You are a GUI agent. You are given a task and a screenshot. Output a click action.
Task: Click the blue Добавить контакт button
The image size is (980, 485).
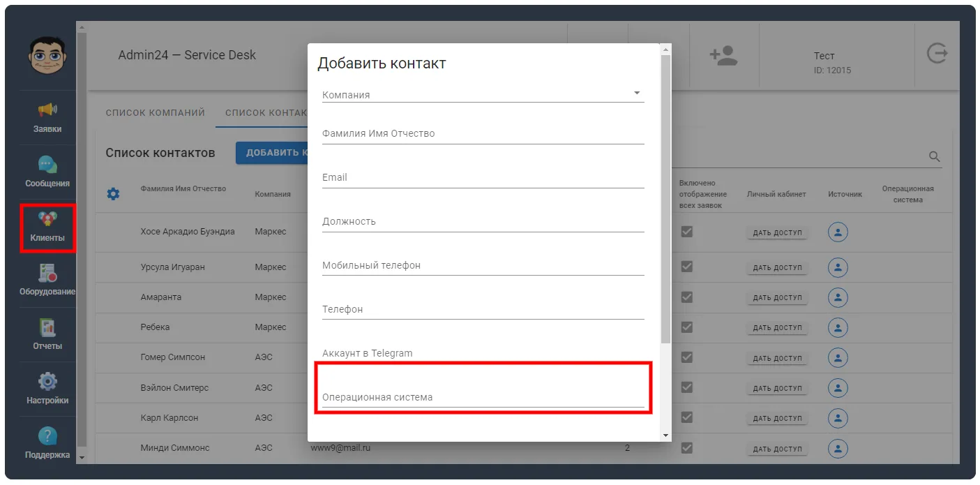(x=272, y=153)
